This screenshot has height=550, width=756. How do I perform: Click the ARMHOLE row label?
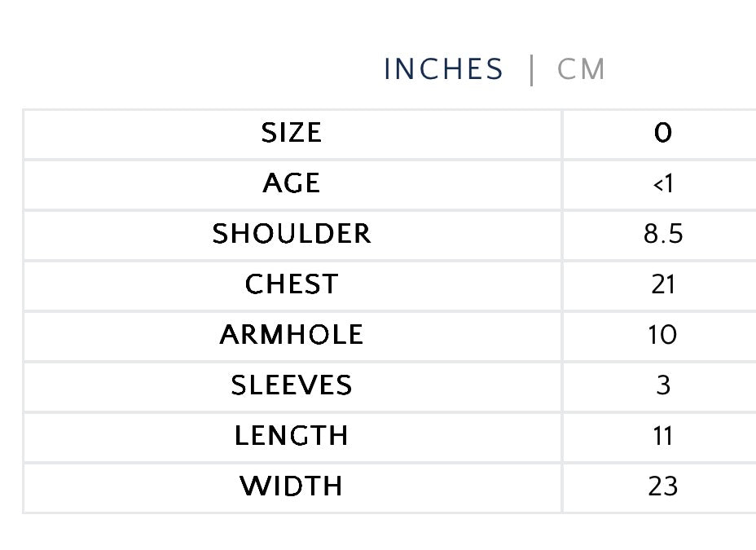pos(292,335)
